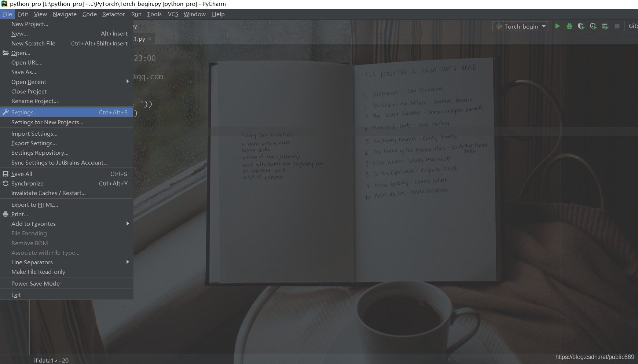Image resolution: width=638 pixels, height=364 pixels.
Task: Select Make File Read-only
Action: (x=66, y=272)
